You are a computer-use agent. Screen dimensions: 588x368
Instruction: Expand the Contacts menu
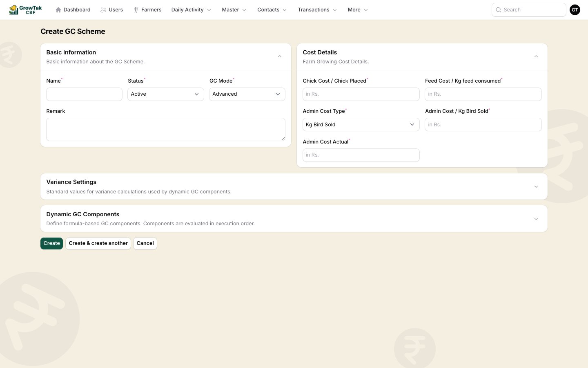click(x=272, y=10)
